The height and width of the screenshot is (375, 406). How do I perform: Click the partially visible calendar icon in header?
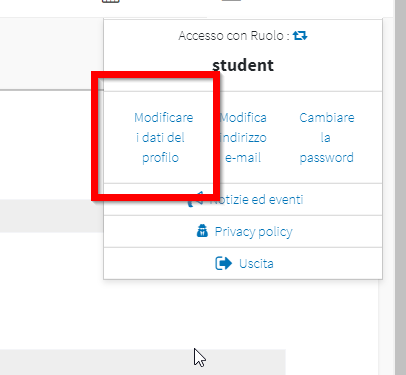pos(111,1)
